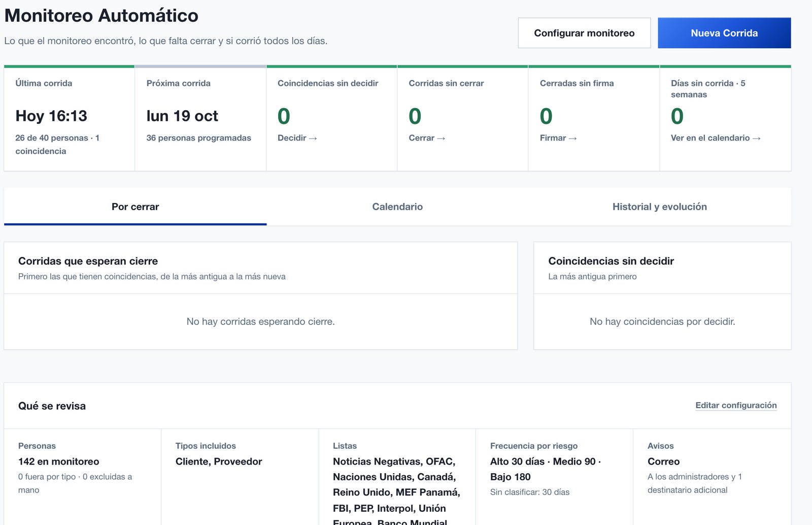Select the Próxima corrida date lun 19 oct
Screen dimensions: 812x525
pos(182,116)
